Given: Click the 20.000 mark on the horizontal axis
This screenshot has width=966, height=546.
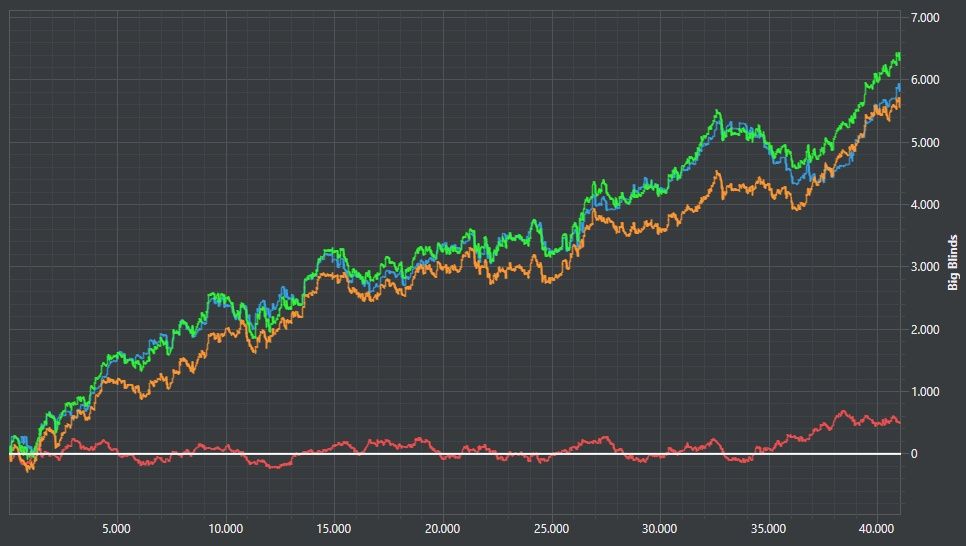Looking at the screenshot, I should (x=442, y=528).
